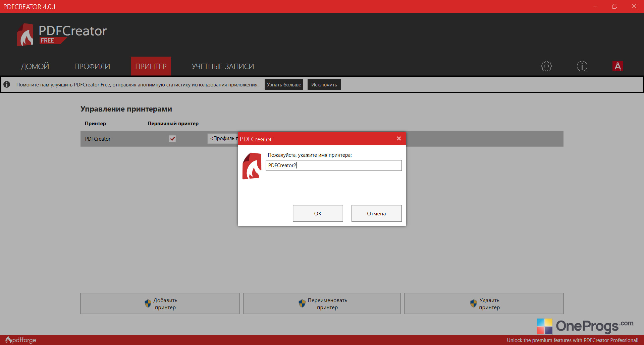Click the red Architect 'A' icon
Image resolution: width=644 pixels, height=345 pixels.
(x=618, y=66)
